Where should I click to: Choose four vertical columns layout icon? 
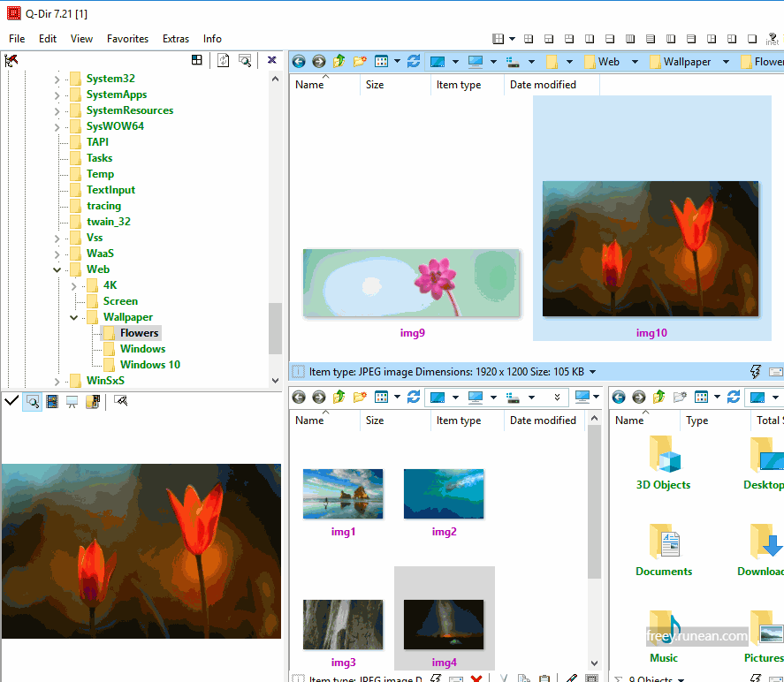pos(630,39)
